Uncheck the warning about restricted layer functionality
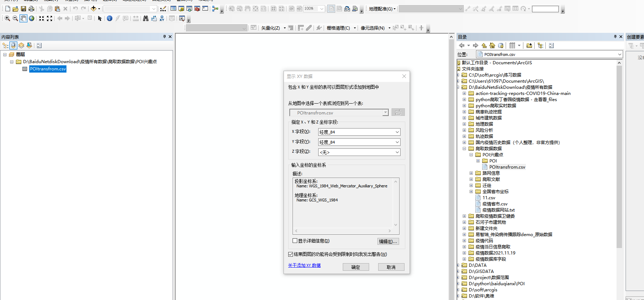 point(290,254)
